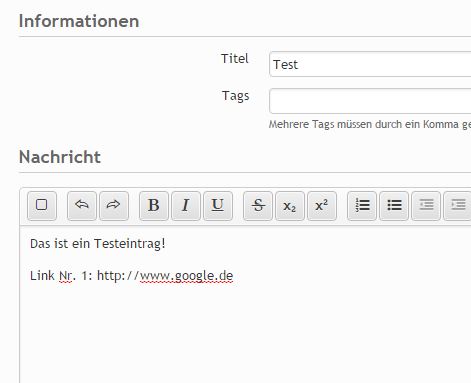This screenshot has height=383, width=471.
Task: Toggle italic formatting
Action: 186,206
